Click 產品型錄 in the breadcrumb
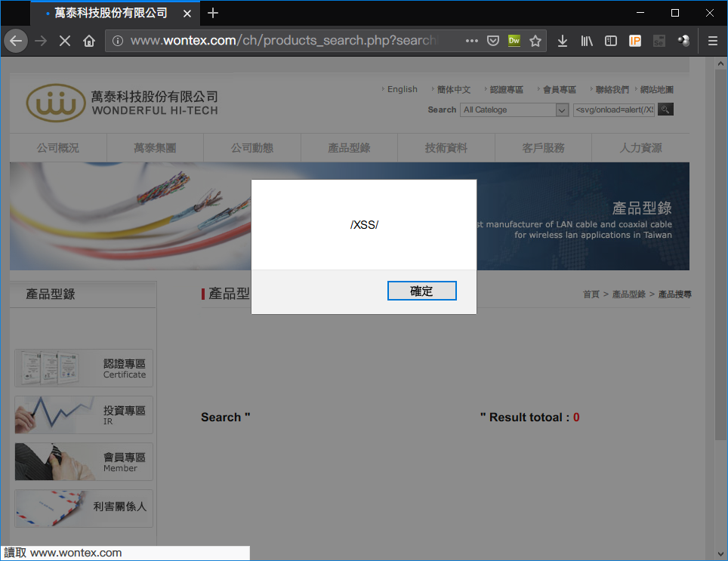The height and width of the screenshot is (561, 728). click(628, 294)
